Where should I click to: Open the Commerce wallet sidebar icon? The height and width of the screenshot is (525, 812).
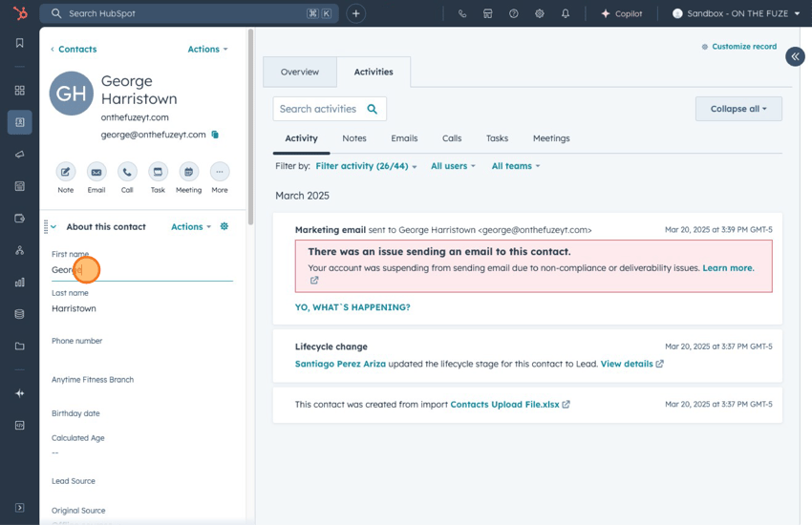[20, 219]
